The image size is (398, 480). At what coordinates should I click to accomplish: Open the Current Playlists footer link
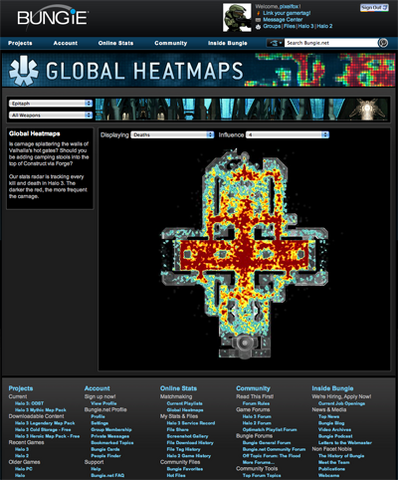click(x=185, y=403)
